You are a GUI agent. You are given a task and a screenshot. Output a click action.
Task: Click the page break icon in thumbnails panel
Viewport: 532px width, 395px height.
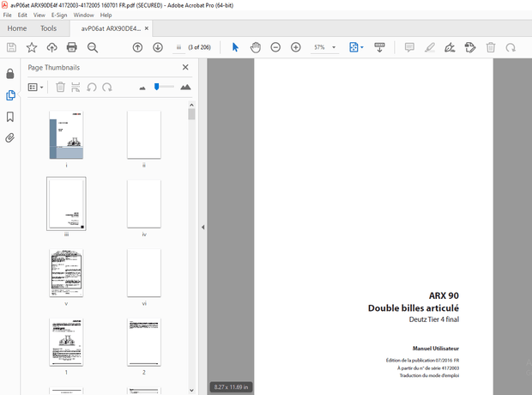coord(76,88)
